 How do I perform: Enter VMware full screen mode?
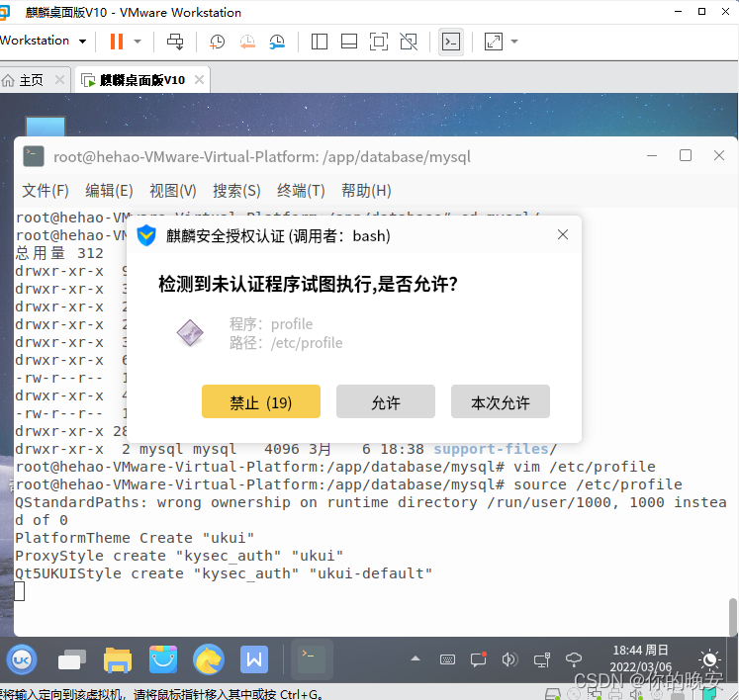pos(379,42)
